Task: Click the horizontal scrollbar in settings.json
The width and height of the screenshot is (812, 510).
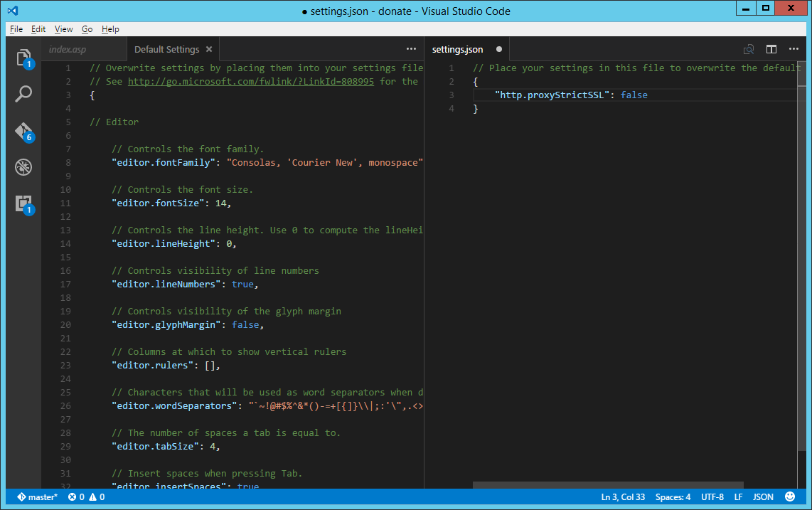Action: (x=608, y=485)
